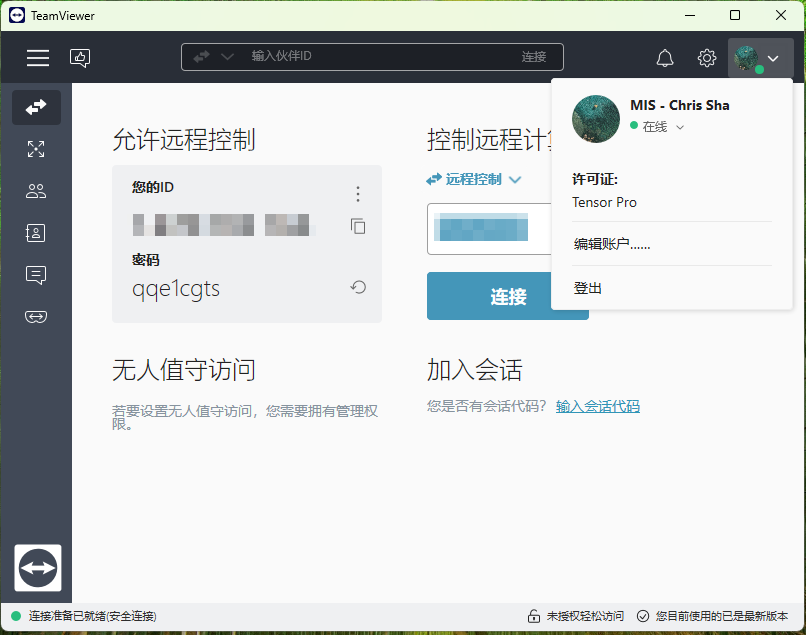Click the password qqe1cgts
Viewport: 806px width, 635px height.
tap(176, 289)
